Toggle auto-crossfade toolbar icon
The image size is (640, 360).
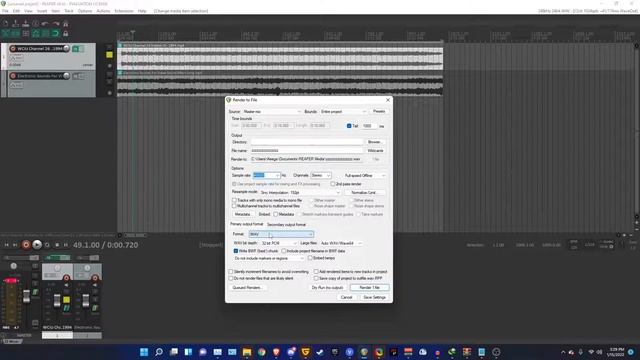tap(6, 33)
